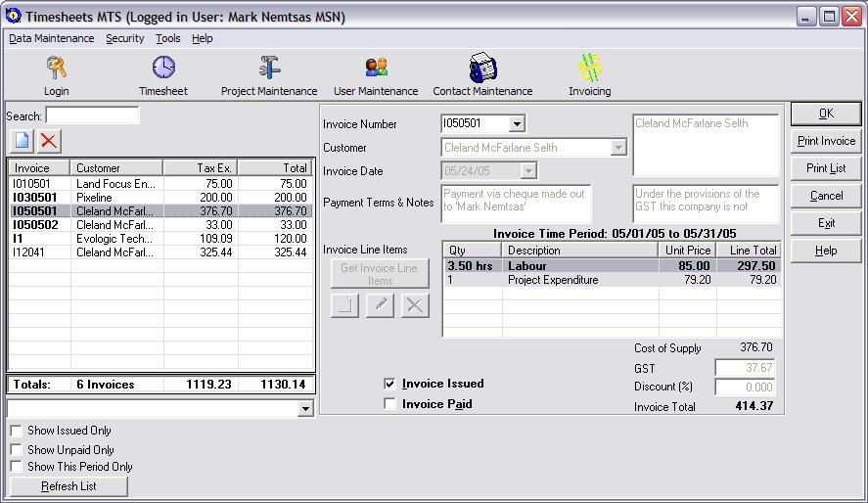Viewport: 868px width, 503px height.
Task: Sort by Invoice column header
Action: point(39,167)
